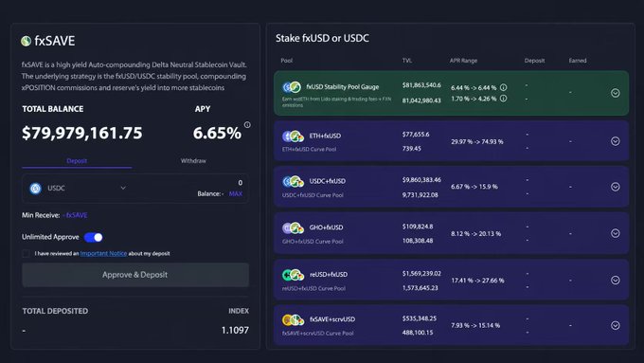
Task: Click the TVL column header
Action: point(407,61)
